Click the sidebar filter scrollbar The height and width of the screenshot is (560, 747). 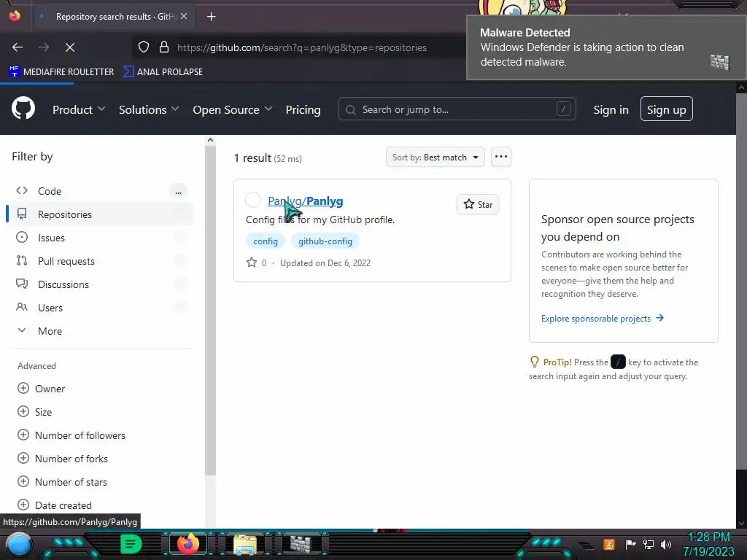(x=210, y=309)
